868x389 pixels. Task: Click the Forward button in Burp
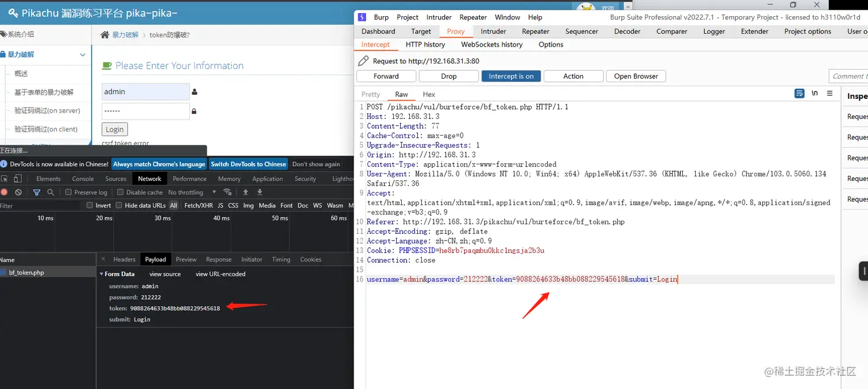pyautogui.click(x=386, y=76)
